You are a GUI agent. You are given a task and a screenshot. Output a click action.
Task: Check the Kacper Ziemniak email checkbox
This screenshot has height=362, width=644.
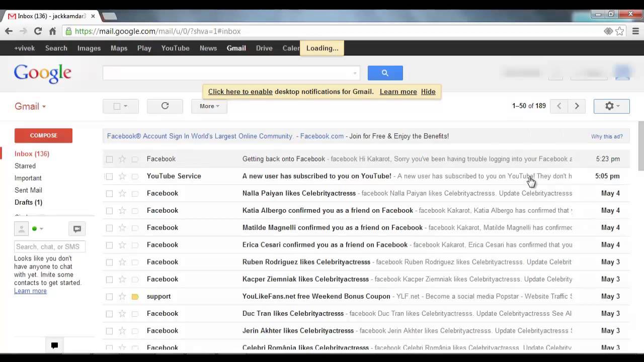point(109,279)
